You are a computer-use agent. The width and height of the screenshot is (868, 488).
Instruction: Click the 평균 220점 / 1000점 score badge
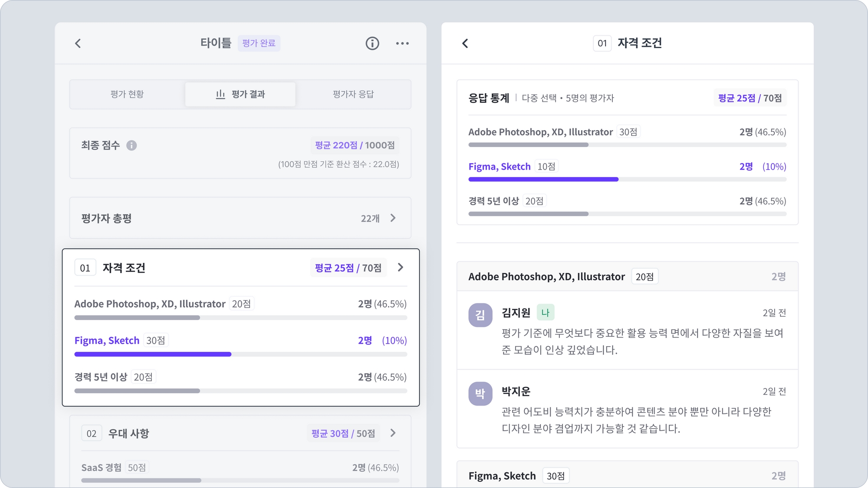coord(355,145)
